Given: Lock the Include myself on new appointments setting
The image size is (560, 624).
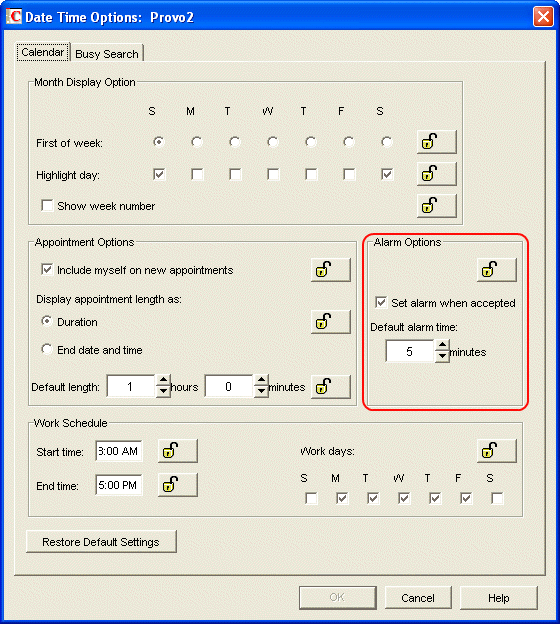Looking at the screenshot, I should (331, 270).
